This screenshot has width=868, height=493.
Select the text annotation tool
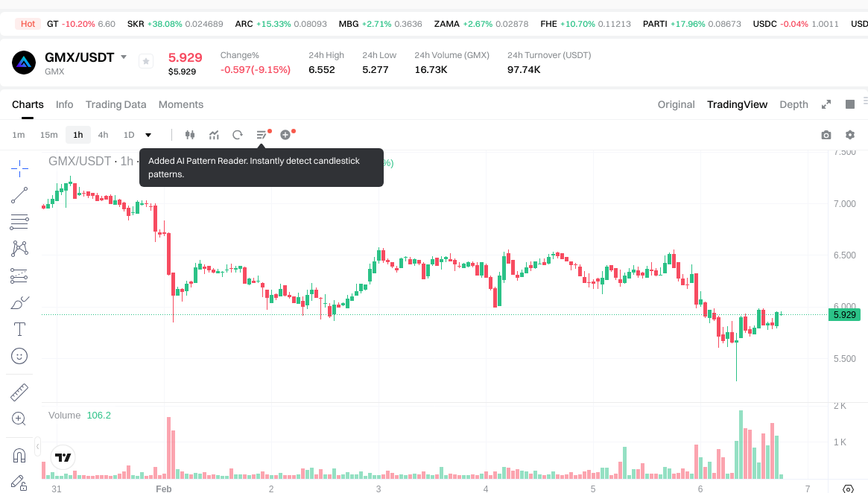pyautogui.click(x=19, y=329)
